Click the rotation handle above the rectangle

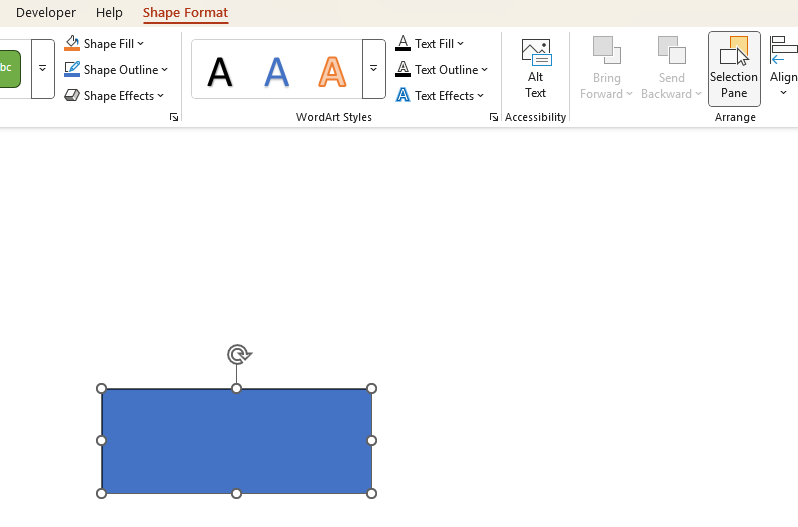pyautogui.click(x=238, y=355)
